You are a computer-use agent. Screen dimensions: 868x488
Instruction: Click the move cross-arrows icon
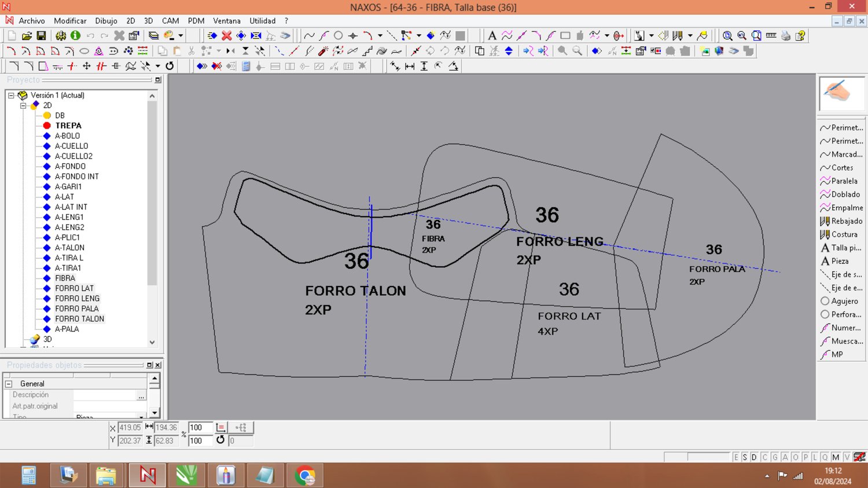pyautogui.click(x=87, y=66)
